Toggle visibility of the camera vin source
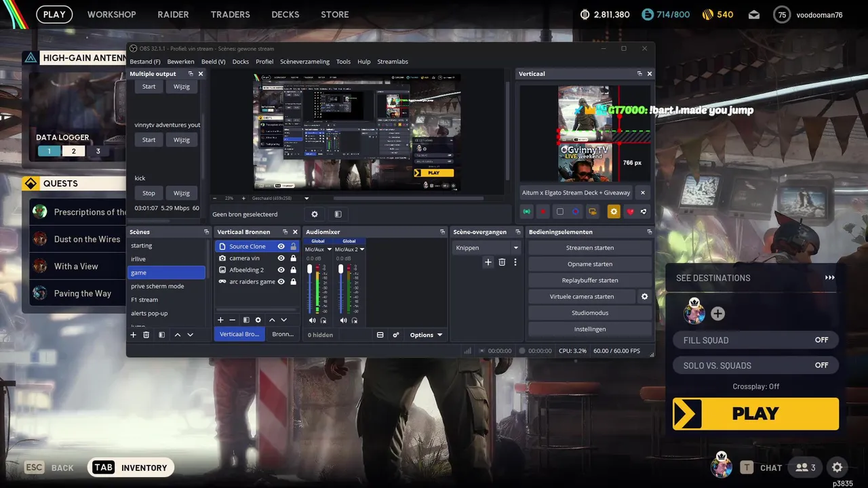 pos(281,258)
